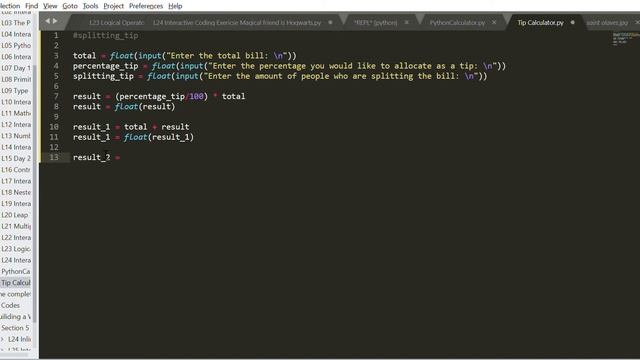This screenshot has height=360, width=640.
Task: Open L05 Pytho file in sidebar
Action: click(x=16, y=45)
